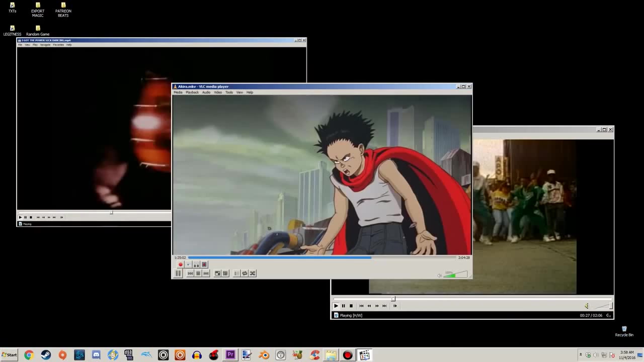Pause the left media player window

(x=26, y=217)
